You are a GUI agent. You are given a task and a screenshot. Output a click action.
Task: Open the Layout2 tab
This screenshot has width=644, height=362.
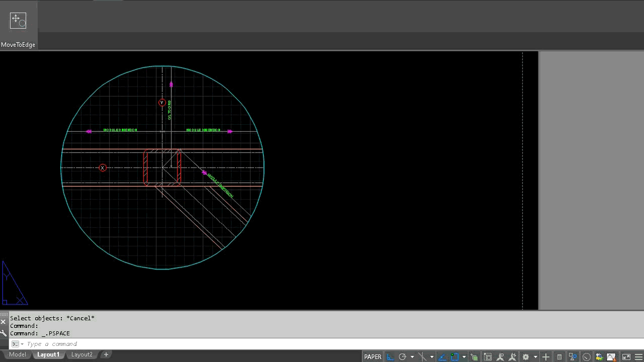(x=82, y=354)
